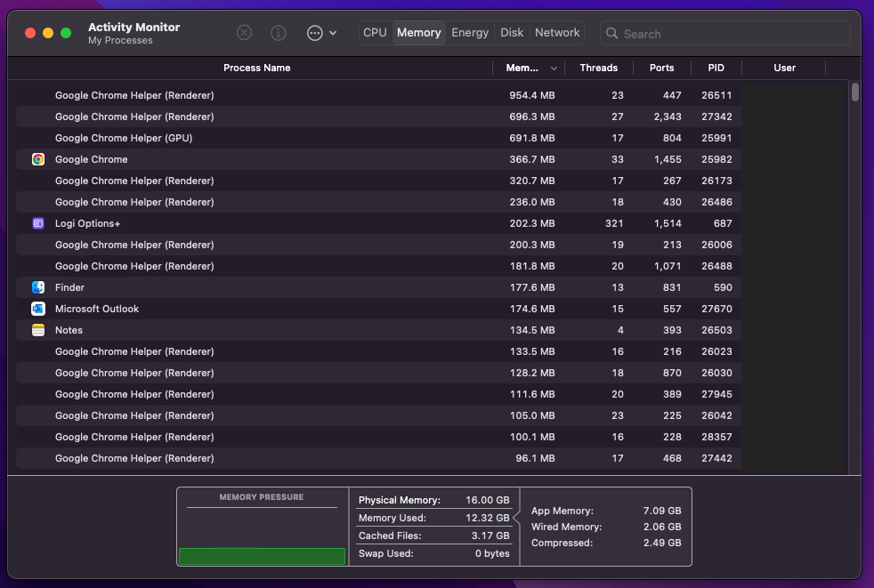Show the Network tab
This screenshot has width=874, height=588.
click(557, 33)
